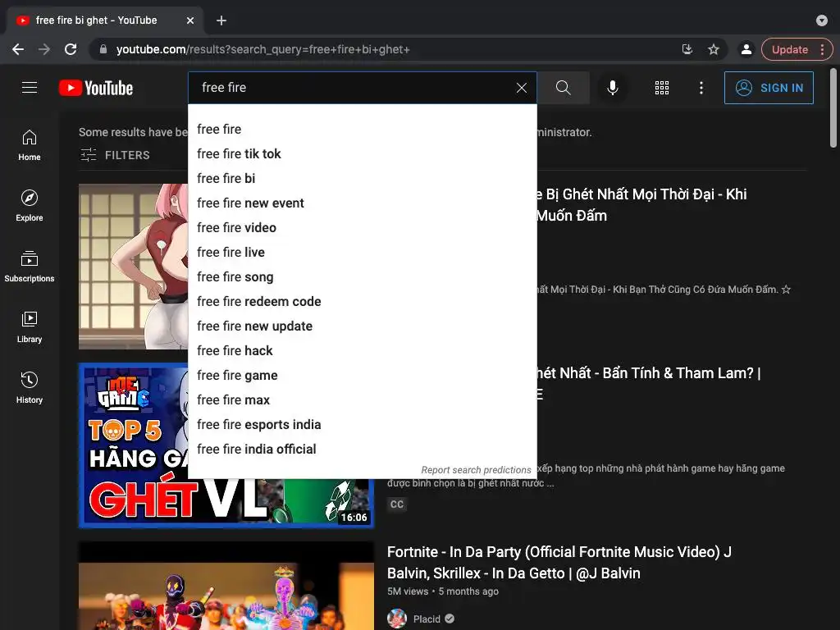Open Library in the sidebar

[30, 326]
